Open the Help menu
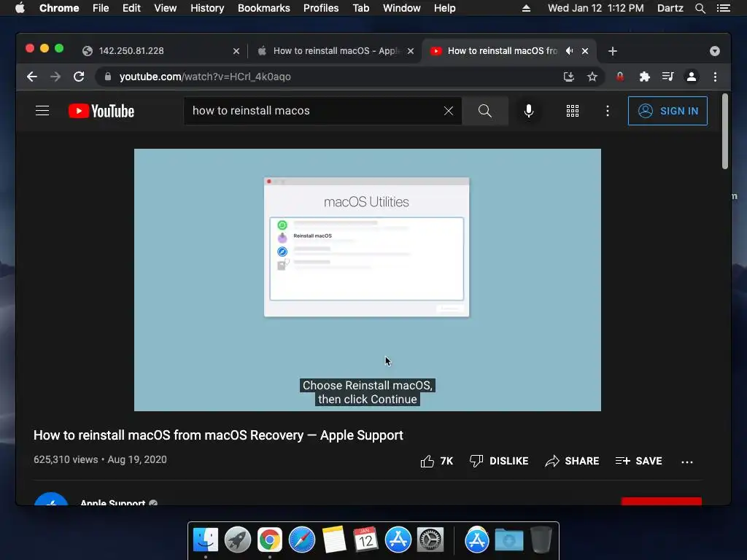The height and width of the screenshot is (560, 747). (x=444, y=8)
